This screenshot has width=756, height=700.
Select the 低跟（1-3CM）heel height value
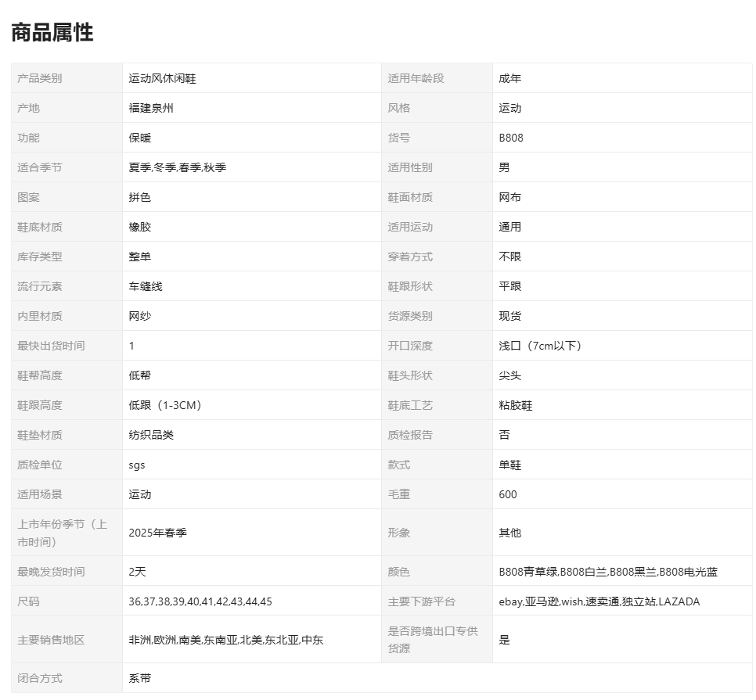(x=165, y=405)
